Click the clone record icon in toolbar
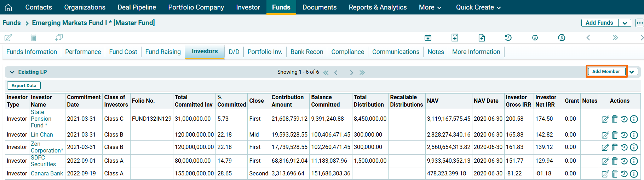The image size is (644, 180). click(59, 37)
